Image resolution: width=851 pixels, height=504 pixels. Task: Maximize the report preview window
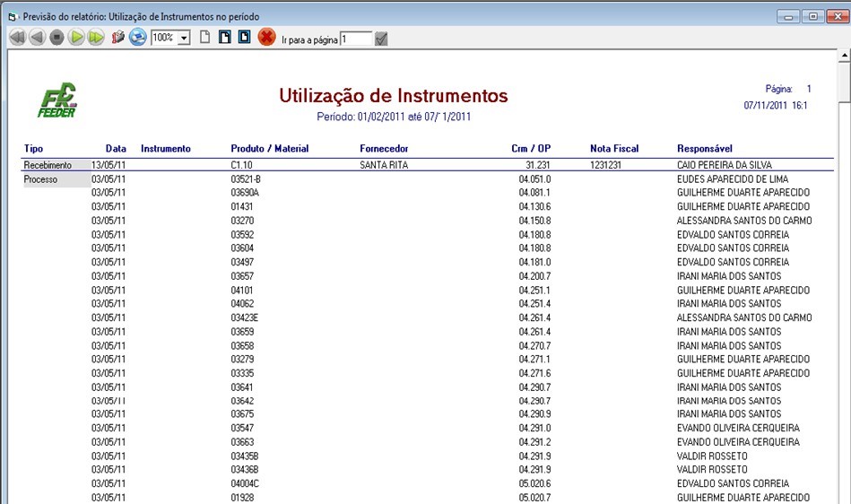coord(813,17)
